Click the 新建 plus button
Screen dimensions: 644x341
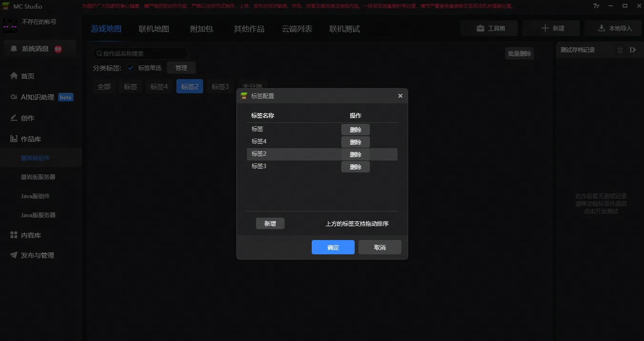click(551, 28)
